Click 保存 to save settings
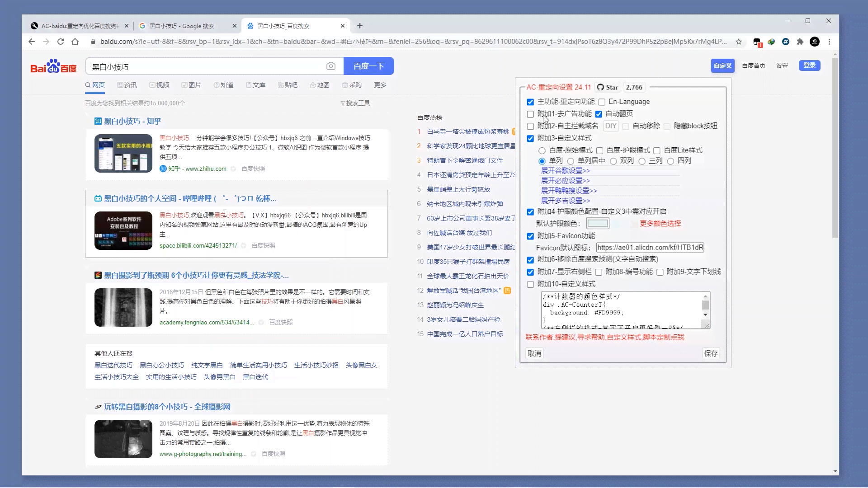The height and width of the screenshot is (488, 868). 711,353
